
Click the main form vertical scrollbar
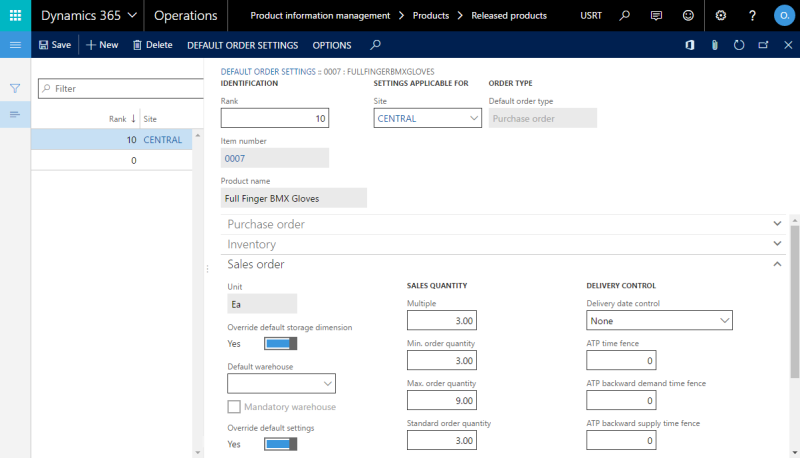pyautogui.click(x=794, y=301)
